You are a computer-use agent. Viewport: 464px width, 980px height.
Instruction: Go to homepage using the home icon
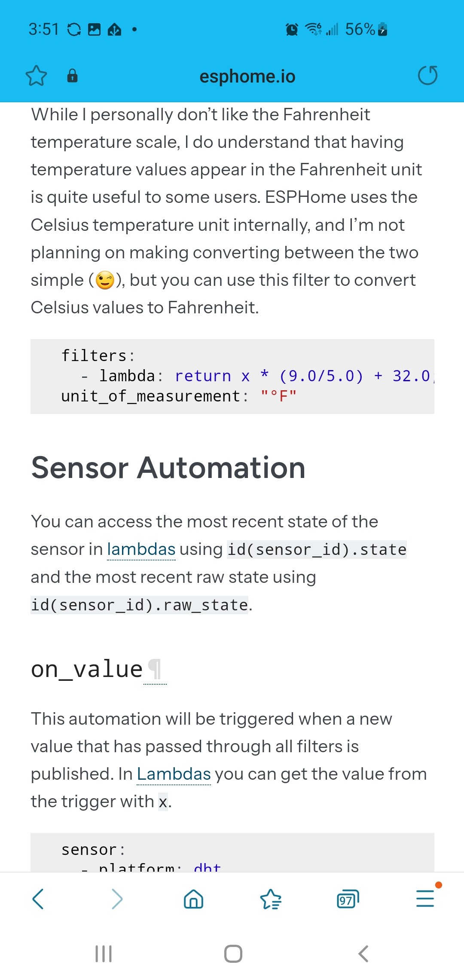click(193, 899)
